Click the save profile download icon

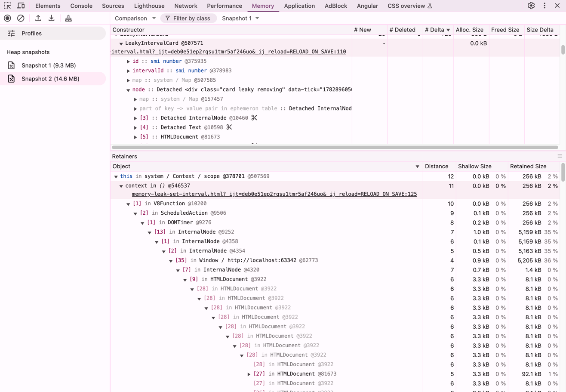[x=52, y=18]
